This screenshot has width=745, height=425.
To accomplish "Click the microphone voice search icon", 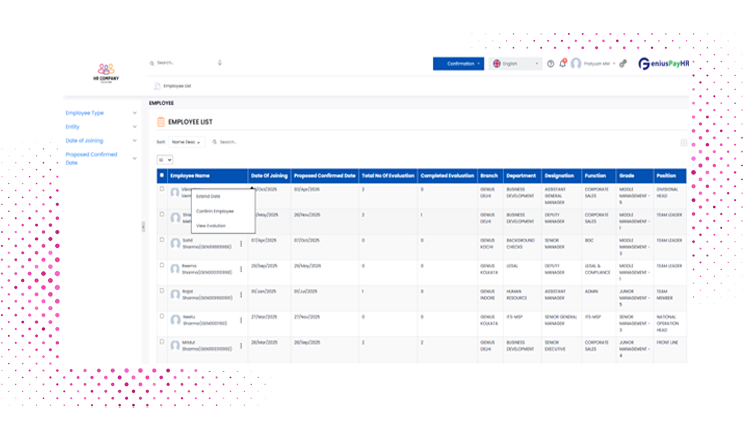I will coord(220,62).
